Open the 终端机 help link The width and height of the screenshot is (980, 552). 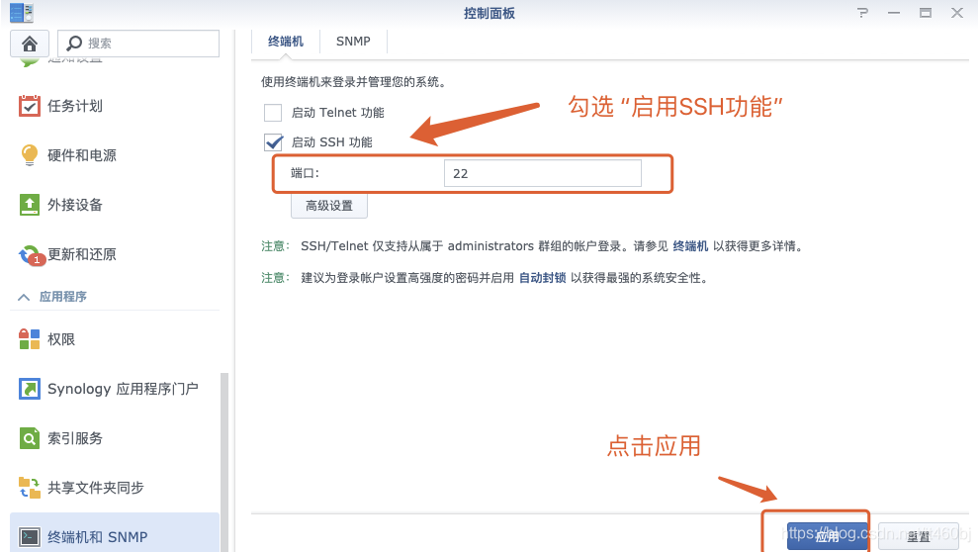point(690,246)
